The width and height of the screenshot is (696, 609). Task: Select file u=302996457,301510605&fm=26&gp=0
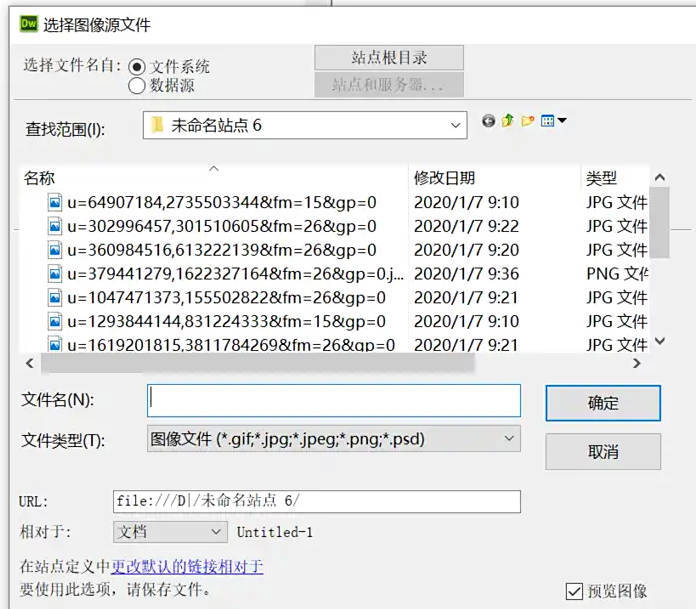(x=221, y=226)
